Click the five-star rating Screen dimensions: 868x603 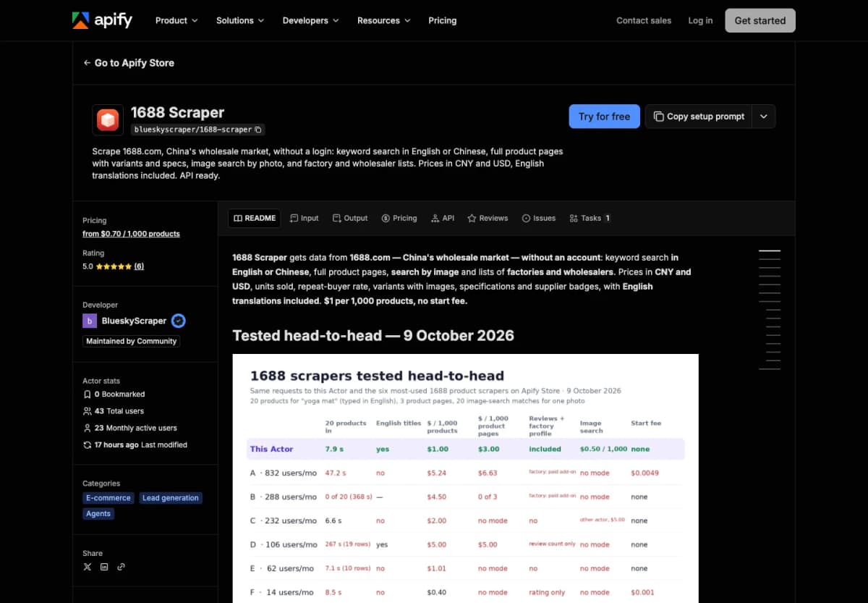[114, 266]
